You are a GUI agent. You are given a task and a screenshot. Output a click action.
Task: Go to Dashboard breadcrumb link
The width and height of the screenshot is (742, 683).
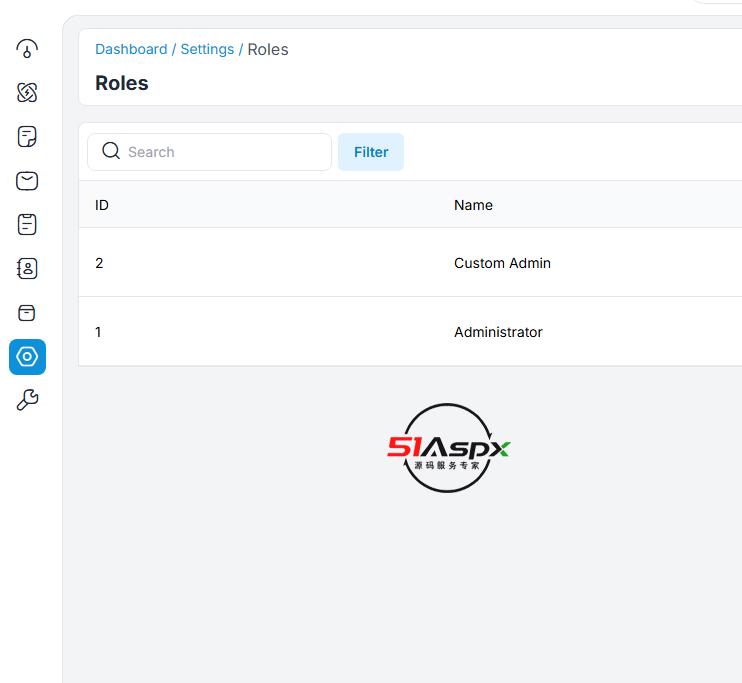(131, 49)
